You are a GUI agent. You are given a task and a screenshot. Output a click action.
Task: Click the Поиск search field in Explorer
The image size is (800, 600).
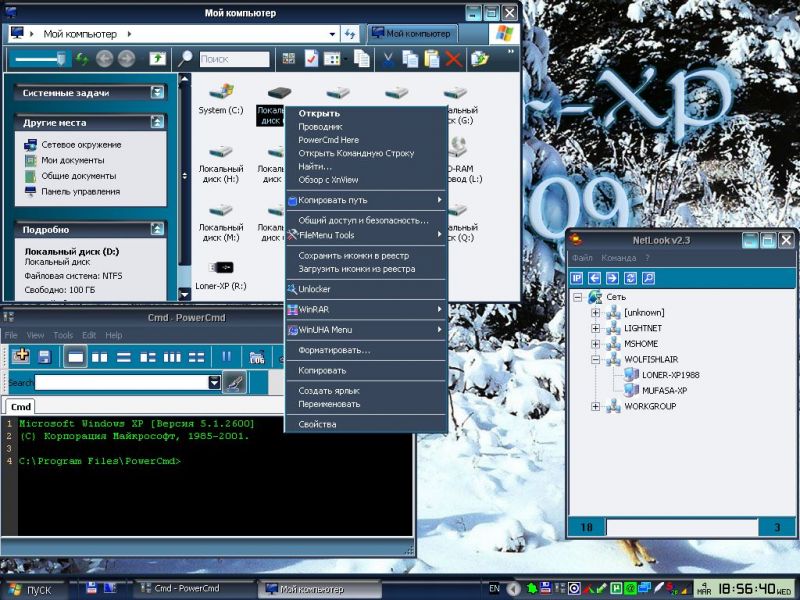pos(233,59)
